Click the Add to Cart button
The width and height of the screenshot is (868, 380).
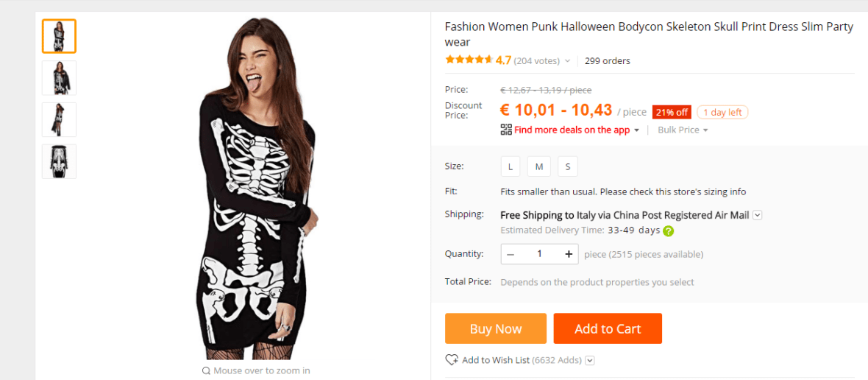coord(608,328)
